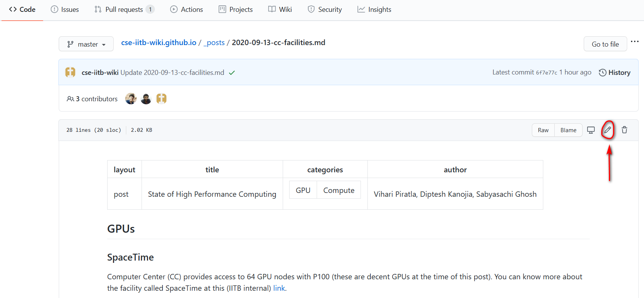Click the Blame button
The image size is (644, 298).
click(568, 130)
